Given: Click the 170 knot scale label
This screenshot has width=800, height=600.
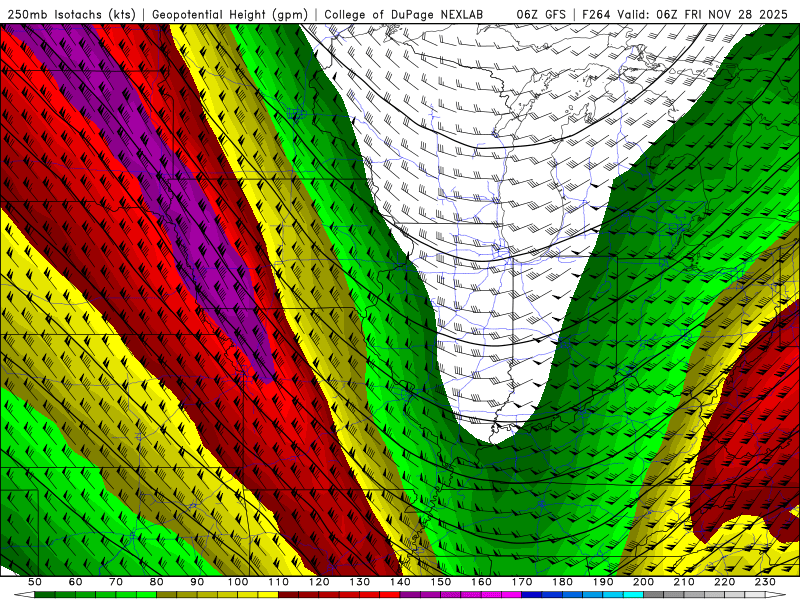Looking at the screenshot, I should coord(521,582).
